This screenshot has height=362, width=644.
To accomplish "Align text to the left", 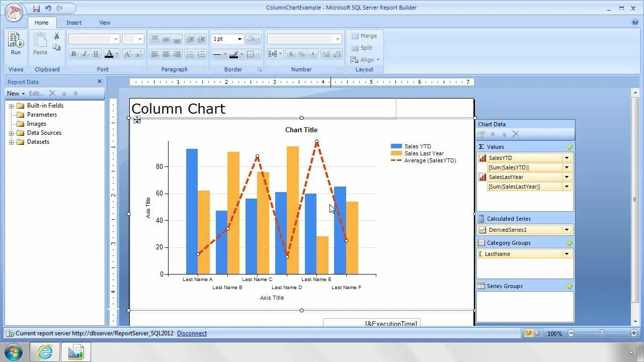I will 155,54.
